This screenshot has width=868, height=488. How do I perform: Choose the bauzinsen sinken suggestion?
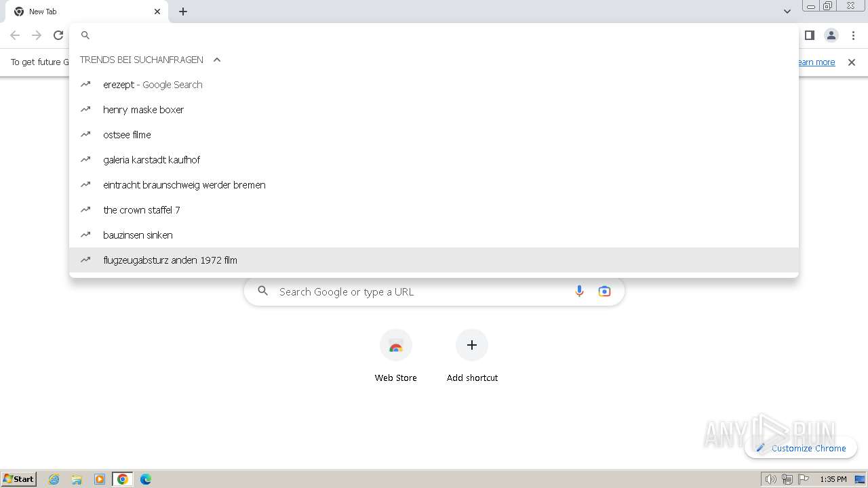coord(434,235)
